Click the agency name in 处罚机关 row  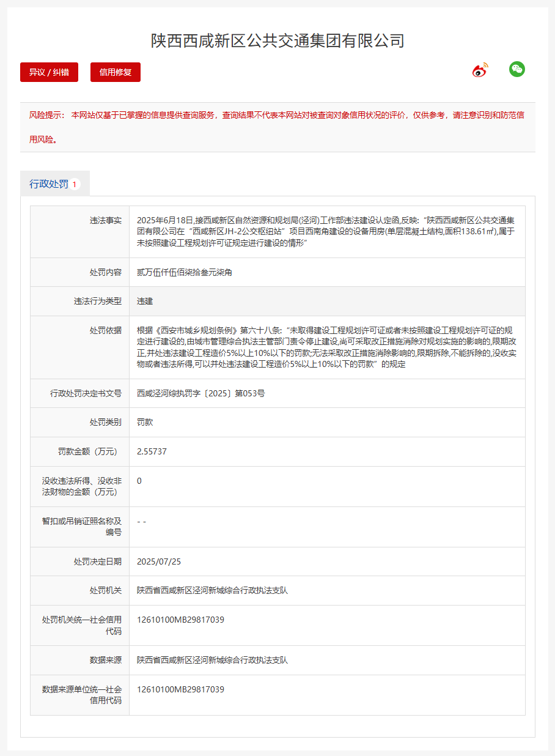pyautogui.click(x=212, y=590)
